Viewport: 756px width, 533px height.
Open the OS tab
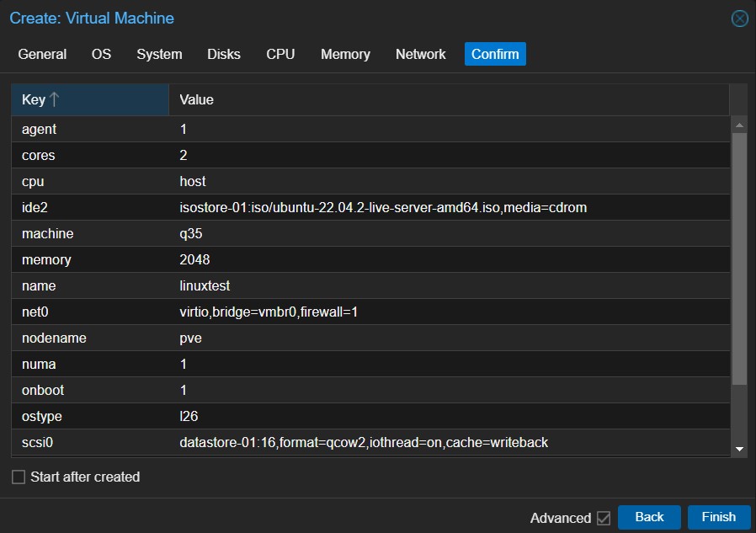[x=101, y=54]
